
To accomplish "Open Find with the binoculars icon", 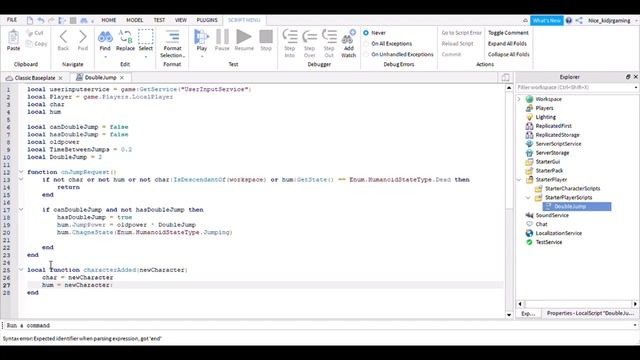I will 105,37.
